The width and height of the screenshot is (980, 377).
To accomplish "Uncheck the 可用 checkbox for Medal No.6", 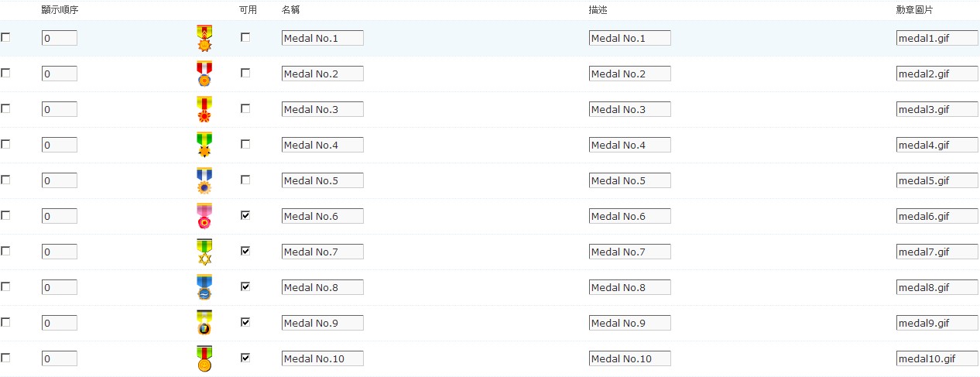I will (245, 215).
